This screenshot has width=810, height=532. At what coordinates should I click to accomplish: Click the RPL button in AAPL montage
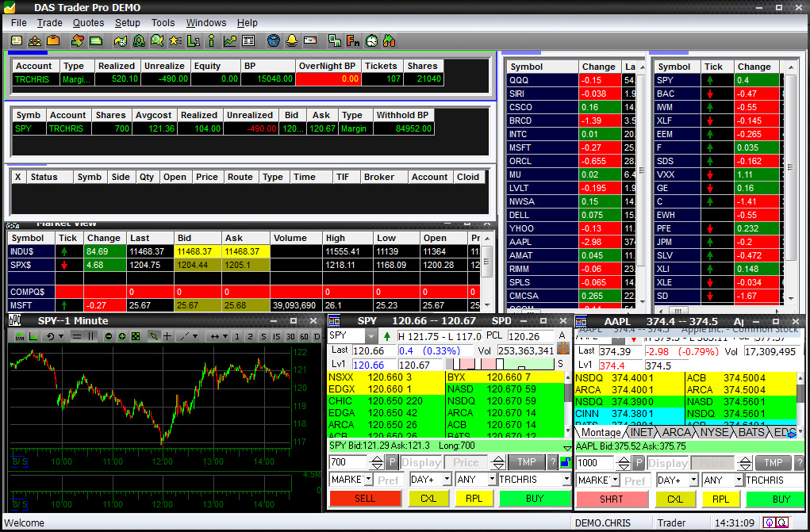pyautogui.click(x=720, y=499)
